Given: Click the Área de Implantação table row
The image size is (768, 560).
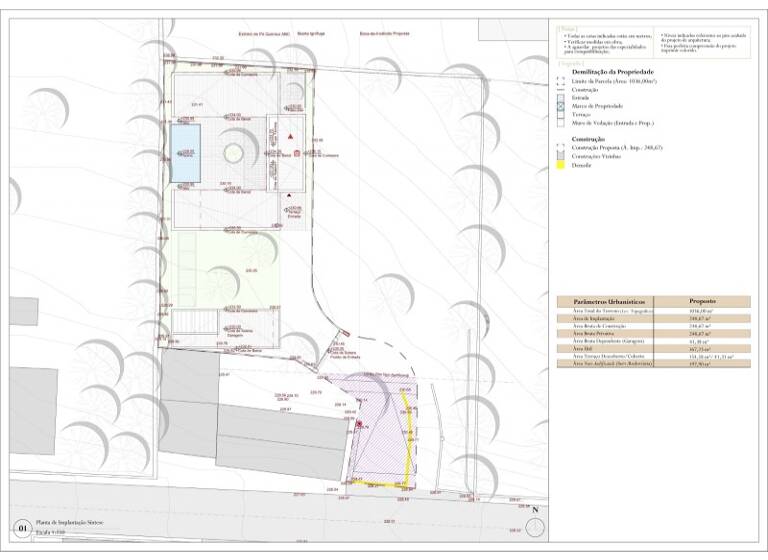Looking at the screenshot, I should pos(608,318).
